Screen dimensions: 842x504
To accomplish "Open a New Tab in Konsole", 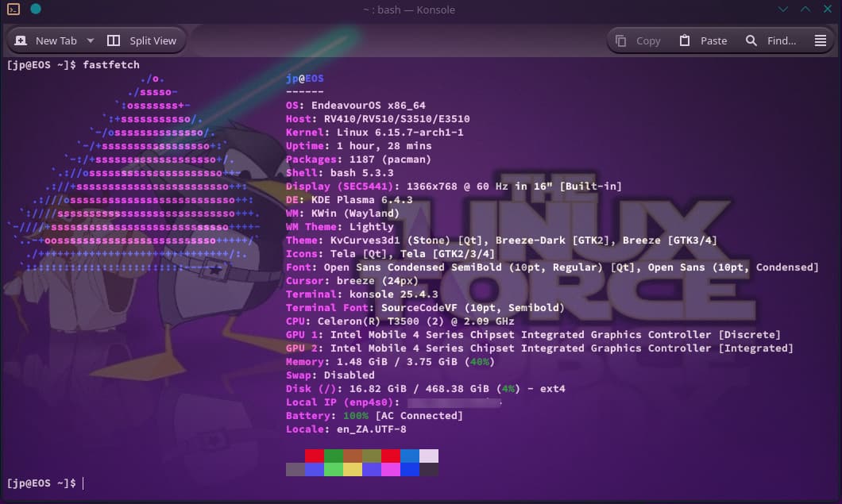I will (x=45, y=40).
